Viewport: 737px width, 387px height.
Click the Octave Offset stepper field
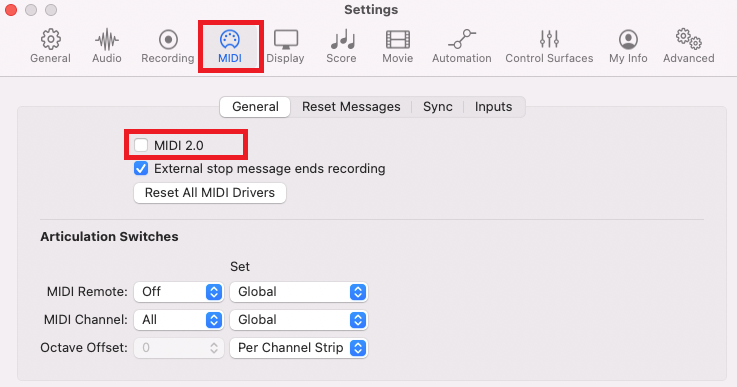click(x=179, y=348)
